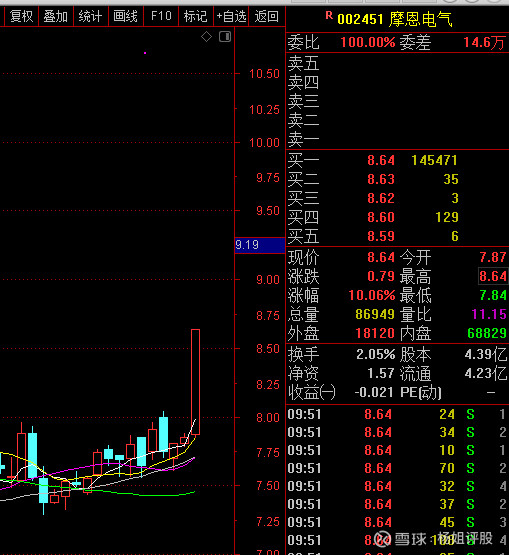Screen dimensions: 509x555
Task: Click the PE(动) label
Action: click(x=421, y=393)
